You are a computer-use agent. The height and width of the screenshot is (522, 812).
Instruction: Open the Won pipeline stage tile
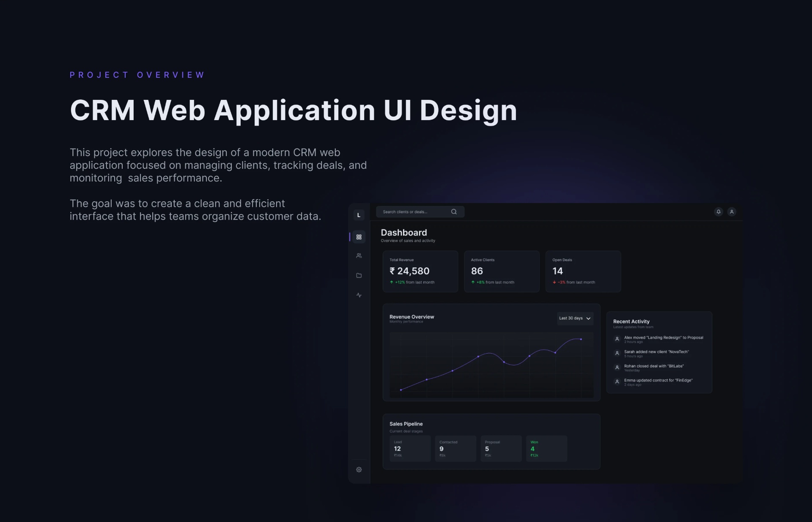pos(547,448)
